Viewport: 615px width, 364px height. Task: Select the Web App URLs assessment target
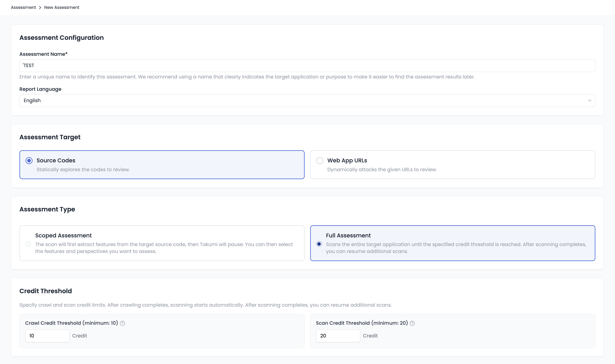pos(320,160)
